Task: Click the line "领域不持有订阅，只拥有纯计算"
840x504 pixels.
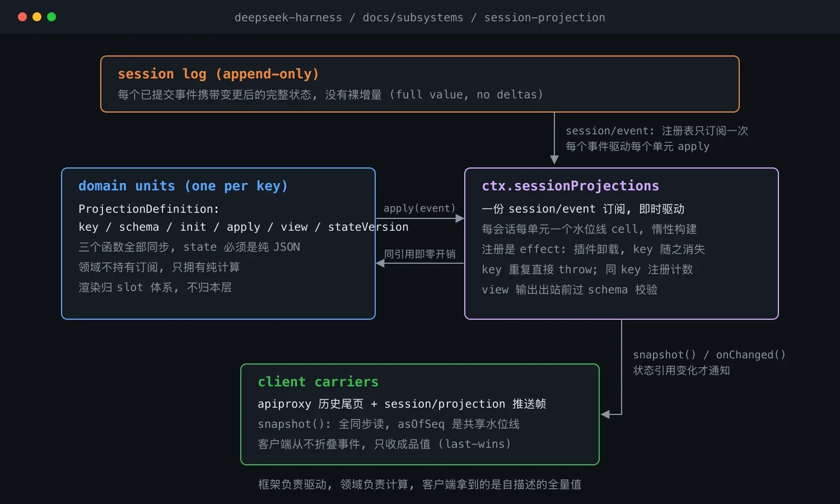Action: pyautogui.click(x=159, y=267)
